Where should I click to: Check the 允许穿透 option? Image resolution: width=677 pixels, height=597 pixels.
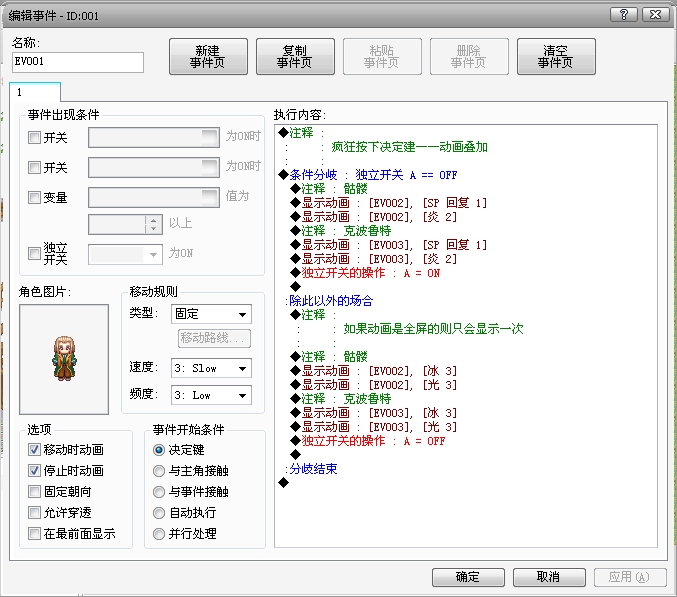tap(34, 513)
